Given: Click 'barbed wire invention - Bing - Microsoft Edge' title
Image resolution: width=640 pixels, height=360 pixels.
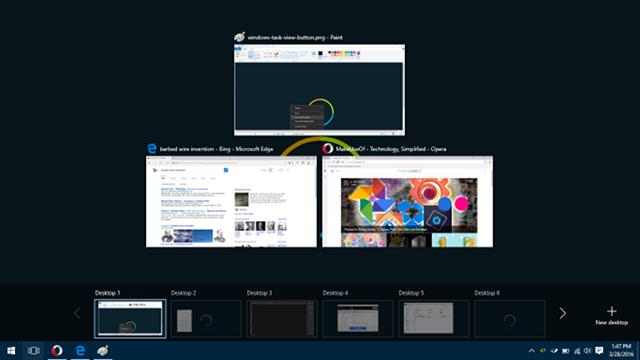Looking at the screenshot, I should coord(216,149).
